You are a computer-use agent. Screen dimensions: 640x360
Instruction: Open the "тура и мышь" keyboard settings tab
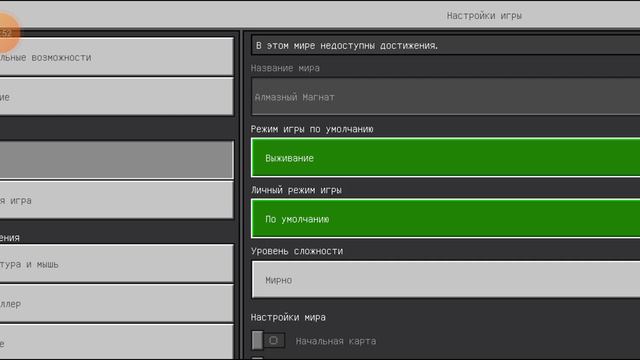click(116, 264)
